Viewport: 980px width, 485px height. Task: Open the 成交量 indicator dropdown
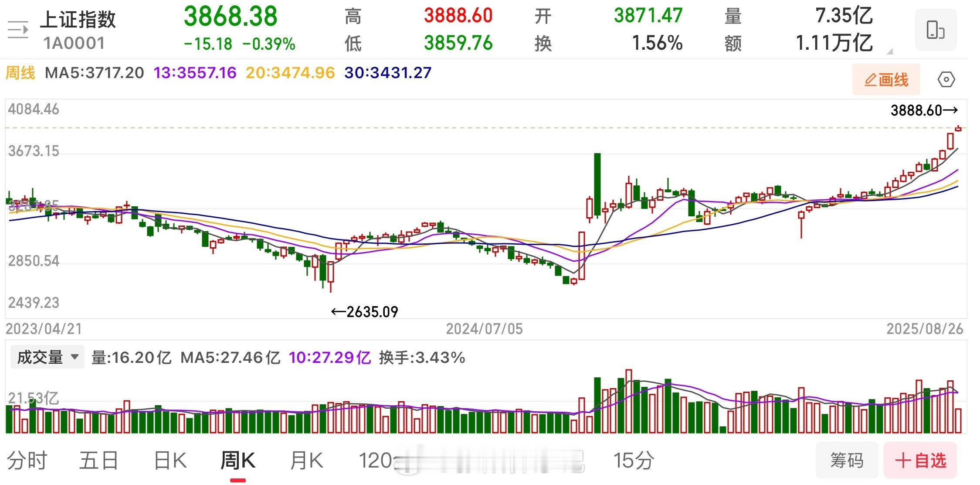(x=47, y=357)
